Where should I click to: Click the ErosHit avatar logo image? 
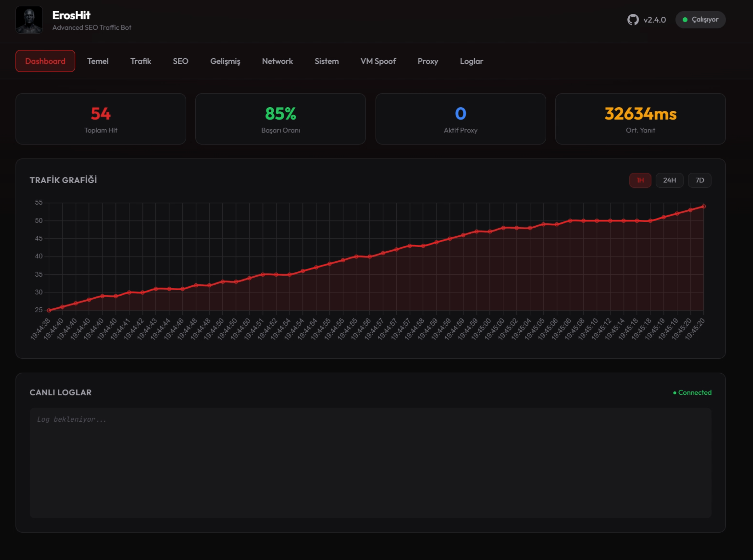pos(29,20)
